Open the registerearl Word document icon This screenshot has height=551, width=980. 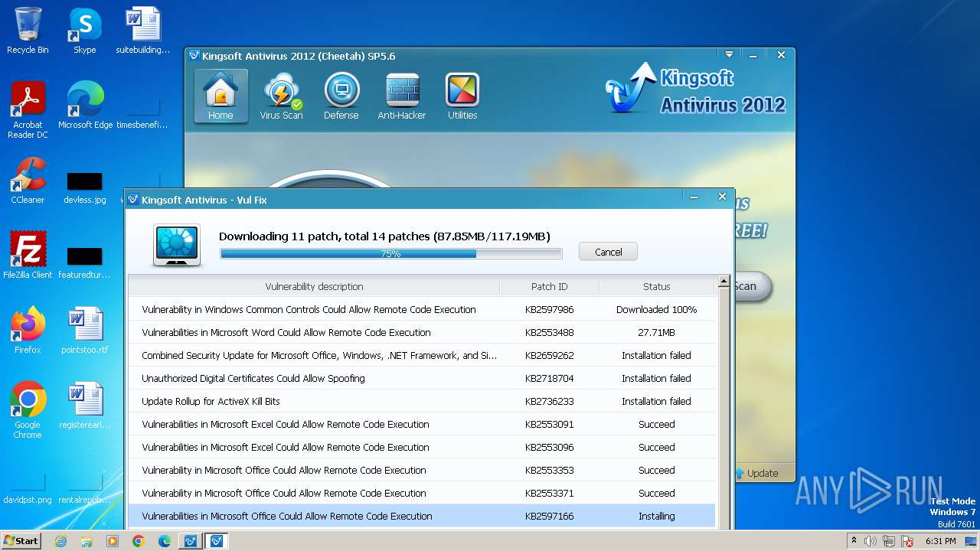[x=85, y=406]
